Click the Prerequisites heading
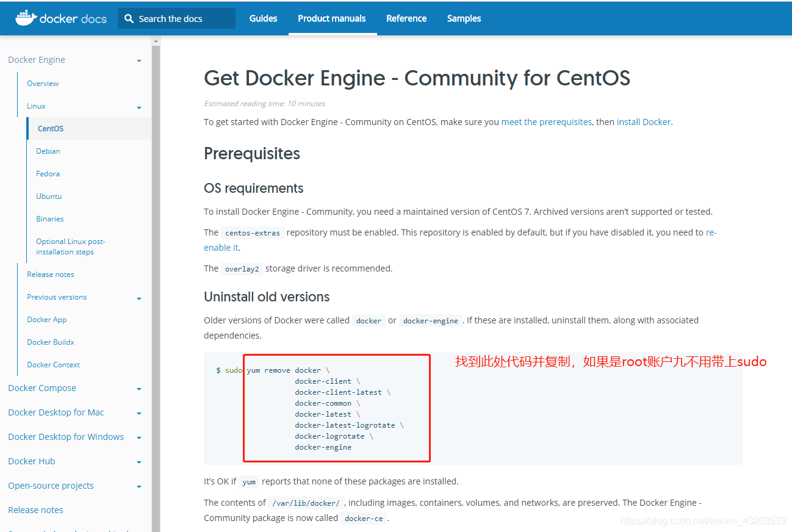Viewport: 792px width, 532px height. [252, 154]
